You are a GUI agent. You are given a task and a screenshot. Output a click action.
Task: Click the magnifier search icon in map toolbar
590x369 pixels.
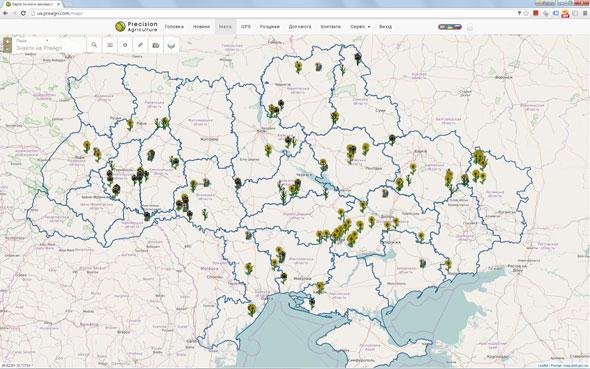[x=94, y=45]
